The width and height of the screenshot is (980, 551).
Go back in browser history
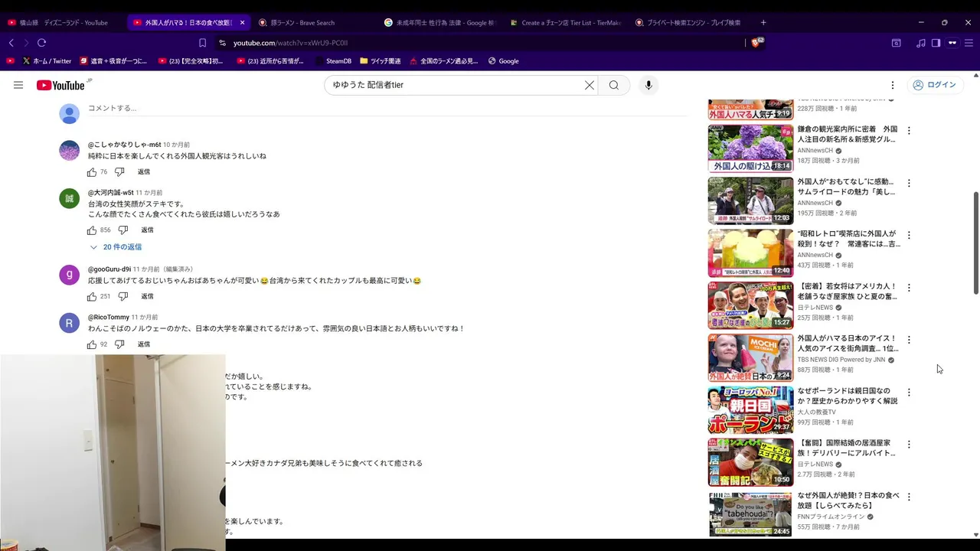click(x=11, y=43)
